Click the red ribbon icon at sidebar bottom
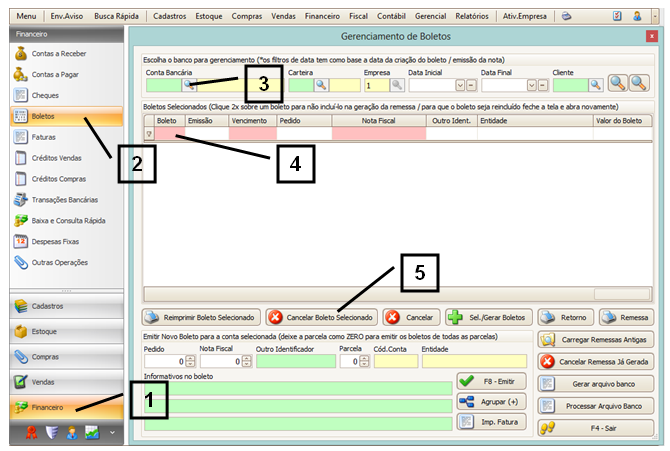Viewport: 670px width, 451px height. [x=32, y=433]
